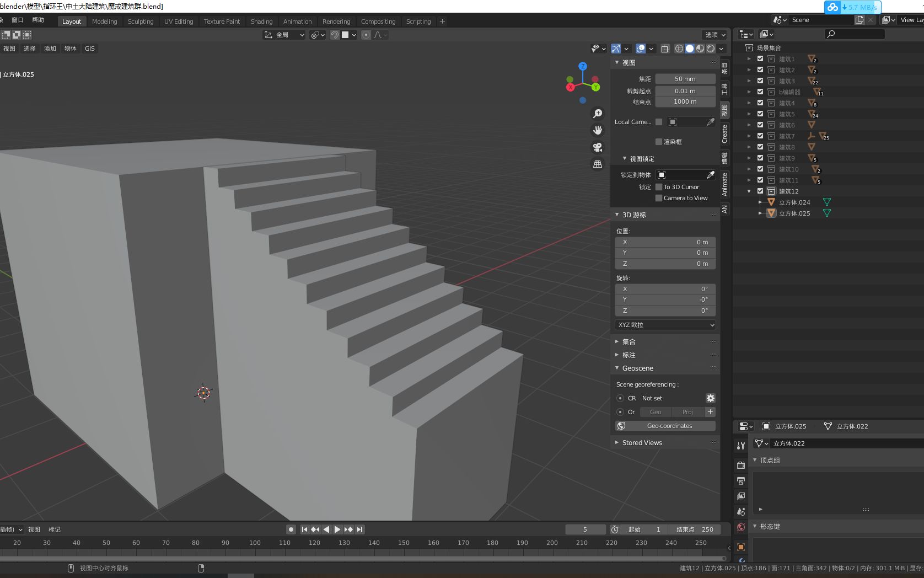Switch to rendered viewport shading sphere icon
Viewport: 924px width, 578px height.
[x=710, y=49]
